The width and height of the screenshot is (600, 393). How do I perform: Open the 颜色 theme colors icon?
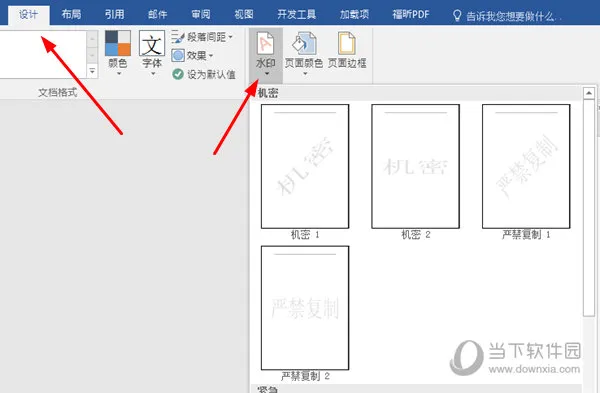[118, 43]
